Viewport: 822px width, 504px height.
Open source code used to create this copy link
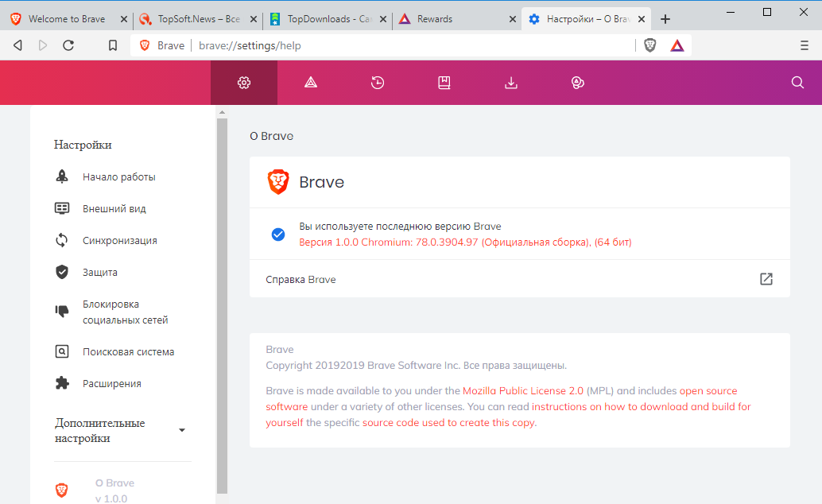(x=448, y=423)
